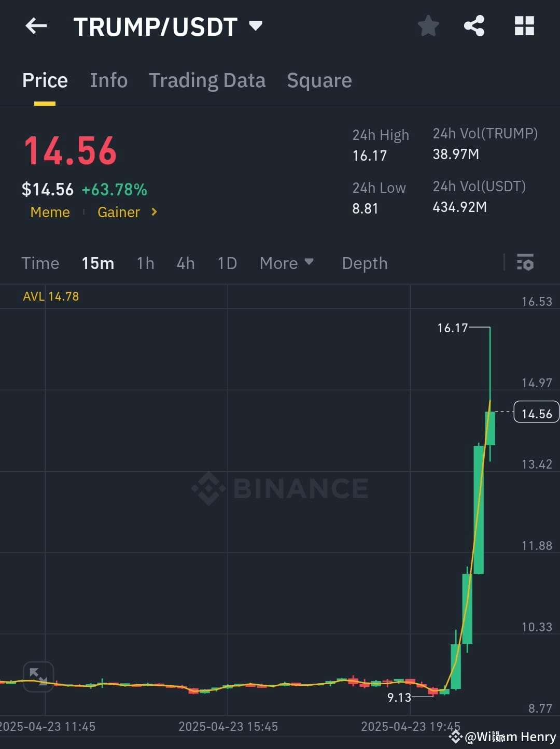Open the Square tab
This screenshot has width=560, height=749.
(x=319, y=81)
